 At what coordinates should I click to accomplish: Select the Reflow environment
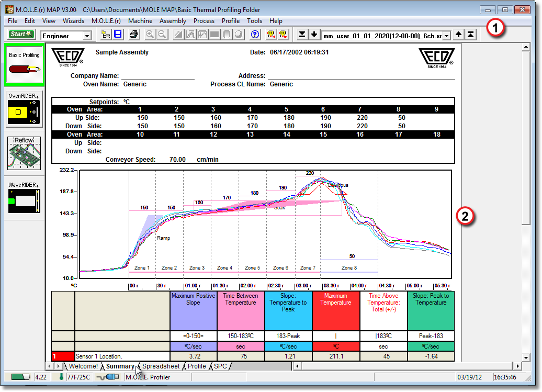[24, 153]
